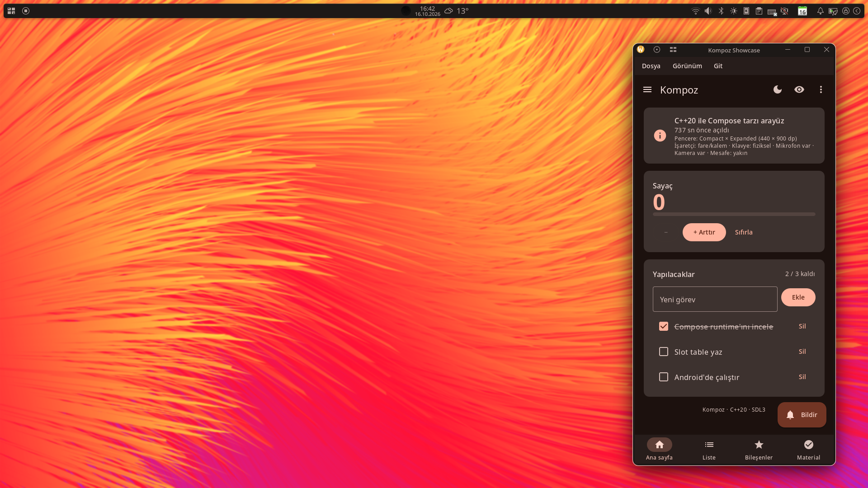Uncheck the Compose runtime'ını incele checkbox
Screen dimensions: 868x488
664,326
